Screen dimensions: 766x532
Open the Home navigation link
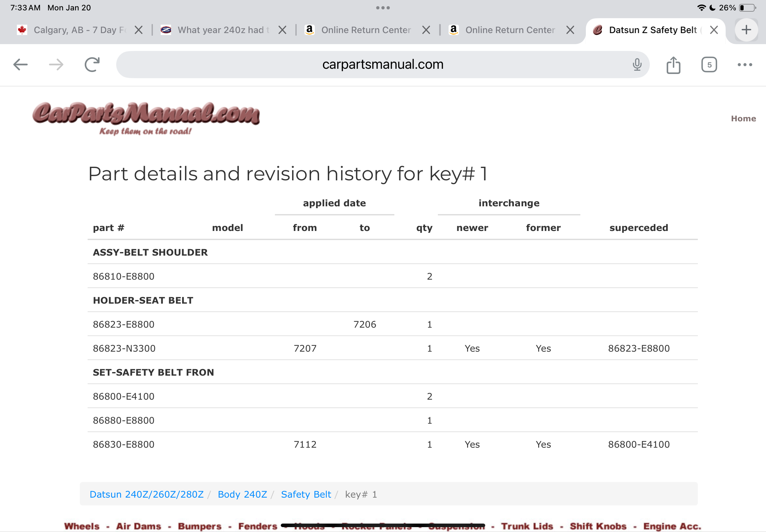pos(743,119)
